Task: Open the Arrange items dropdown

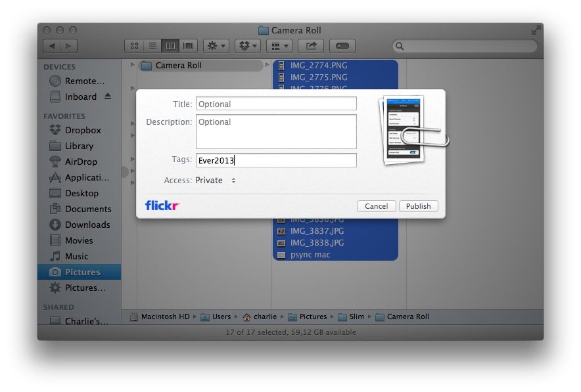Action: (x=279, y=46)
